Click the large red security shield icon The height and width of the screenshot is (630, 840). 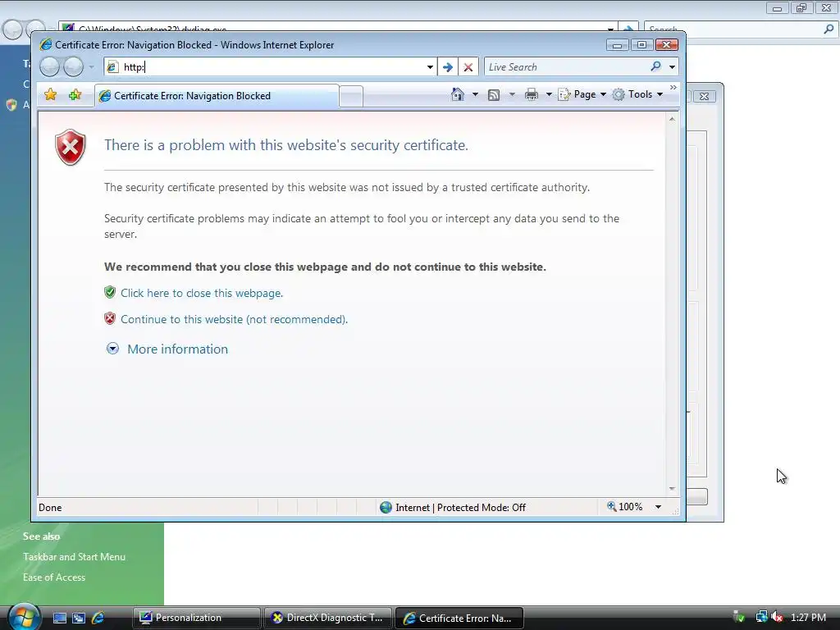tap(71, 148)
